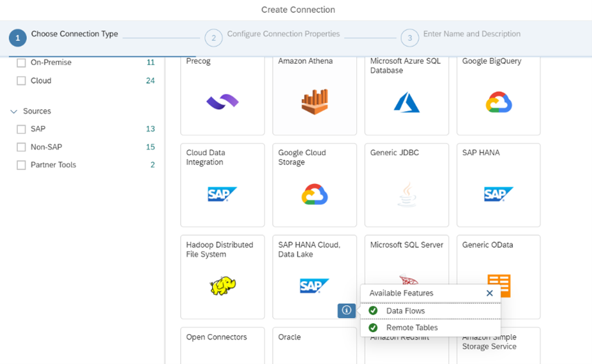Enable the On-Premise filter checkbox
The height and width of the screenshot is (364, 592).
[x=21, y=63]
